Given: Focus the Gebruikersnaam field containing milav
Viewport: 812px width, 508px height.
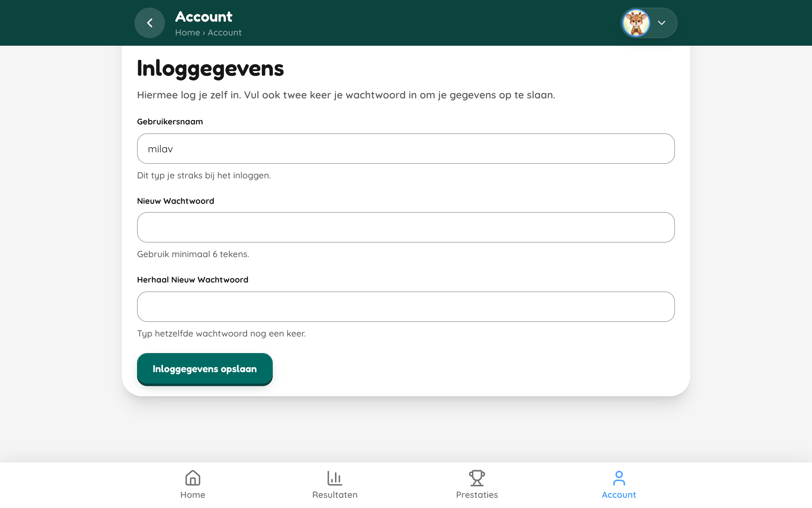Looking at the screenshot, I should (406, 149).
